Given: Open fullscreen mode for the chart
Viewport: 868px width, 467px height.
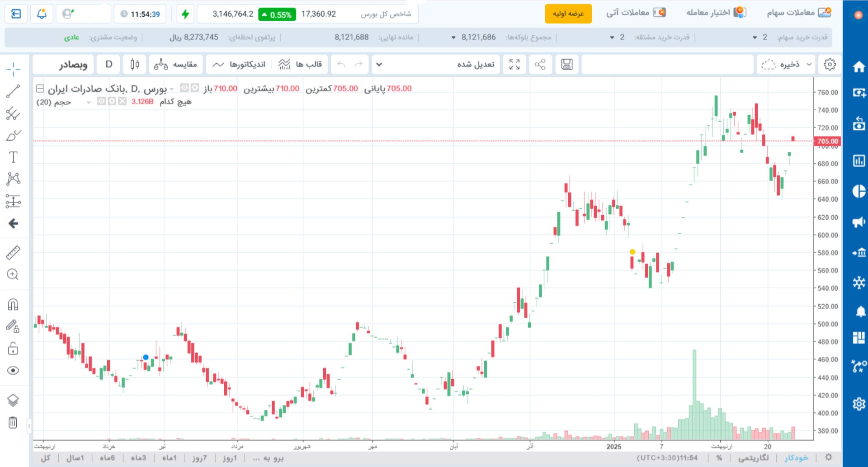Looking at the screenshot, I should pyautogui.click(x=514, y=65).
